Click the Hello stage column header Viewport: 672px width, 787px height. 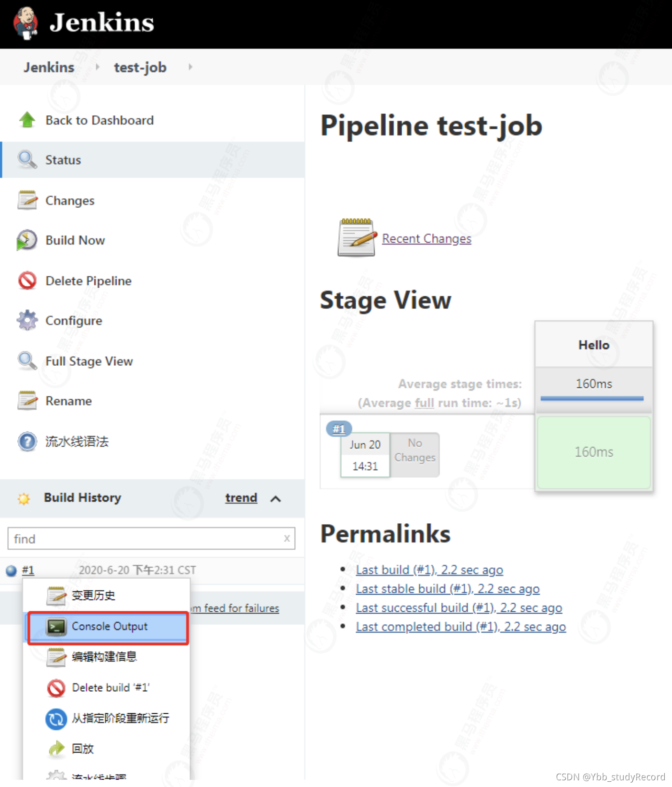594,345
